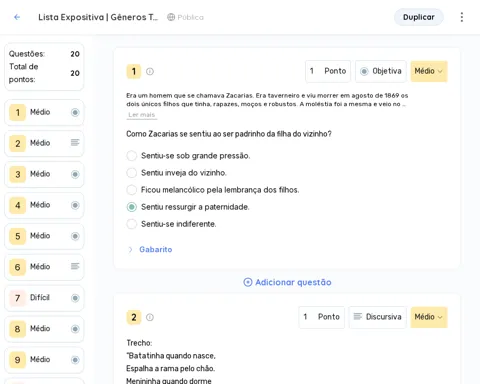
Task: Click the info icon beside question 1
Action: [150, 71]
